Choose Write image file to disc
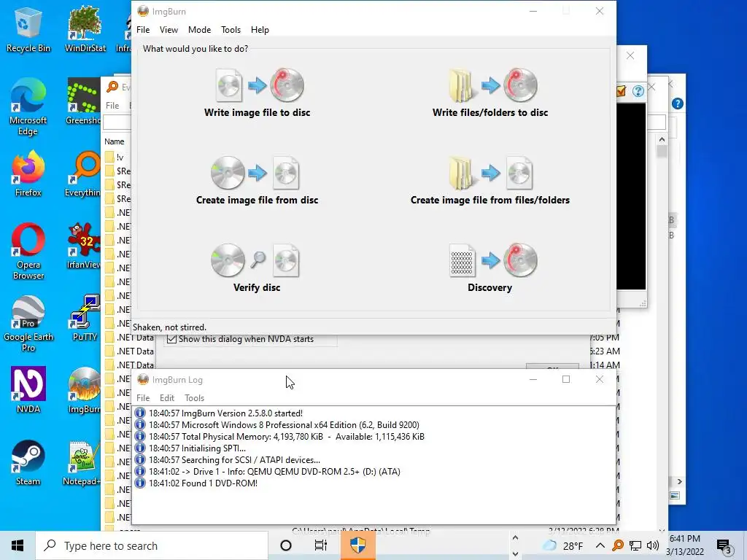The width and height of the screenshot is (747, 560). [258, 93]
